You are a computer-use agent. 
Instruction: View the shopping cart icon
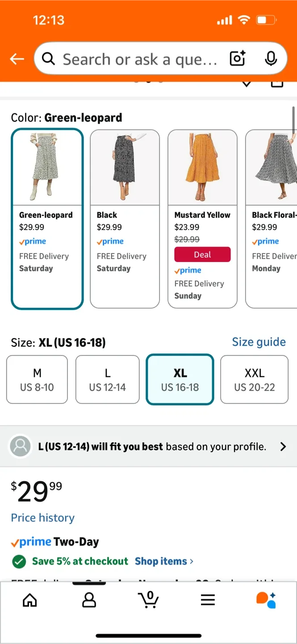coord(148,600)
